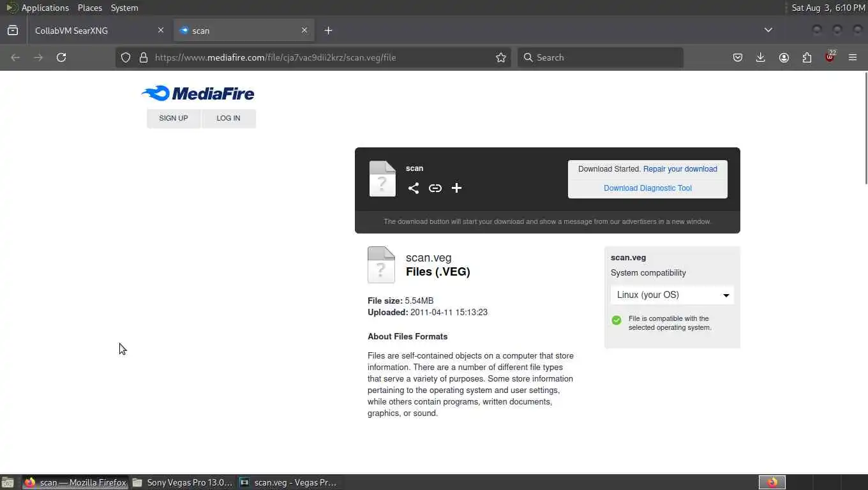
Task: Click the 'File size: 5.54MB' text
Action: pos(400,301)
